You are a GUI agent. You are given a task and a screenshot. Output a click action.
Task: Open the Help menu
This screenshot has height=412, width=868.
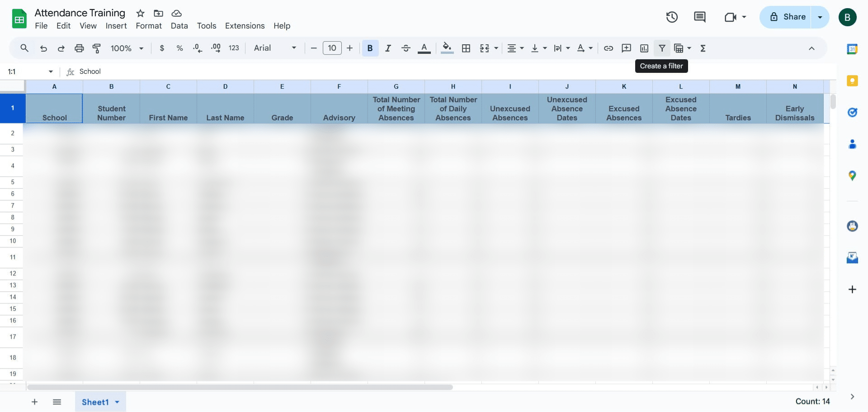point(282,26)
